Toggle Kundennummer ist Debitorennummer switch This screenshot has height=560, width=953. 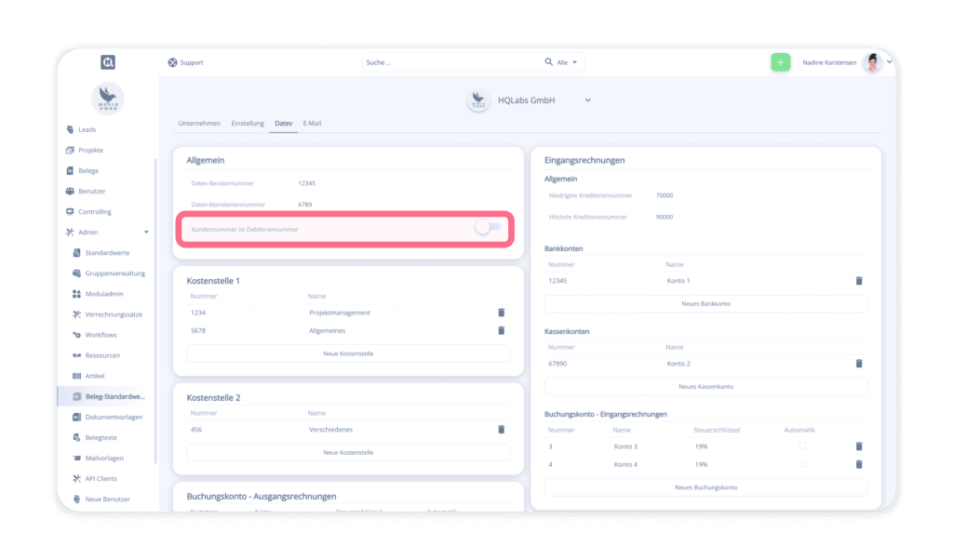point(488,228)
